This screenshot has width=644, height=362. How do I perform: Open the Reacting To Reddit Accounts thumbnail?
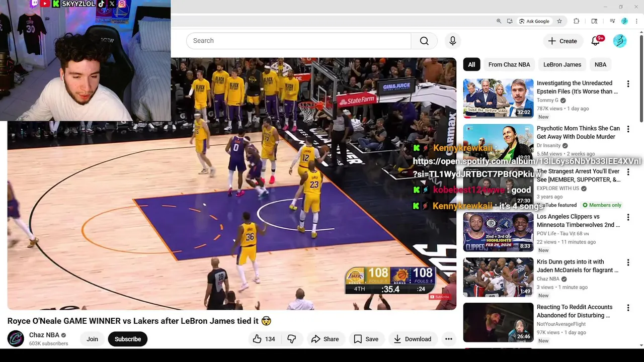[498, 322]
